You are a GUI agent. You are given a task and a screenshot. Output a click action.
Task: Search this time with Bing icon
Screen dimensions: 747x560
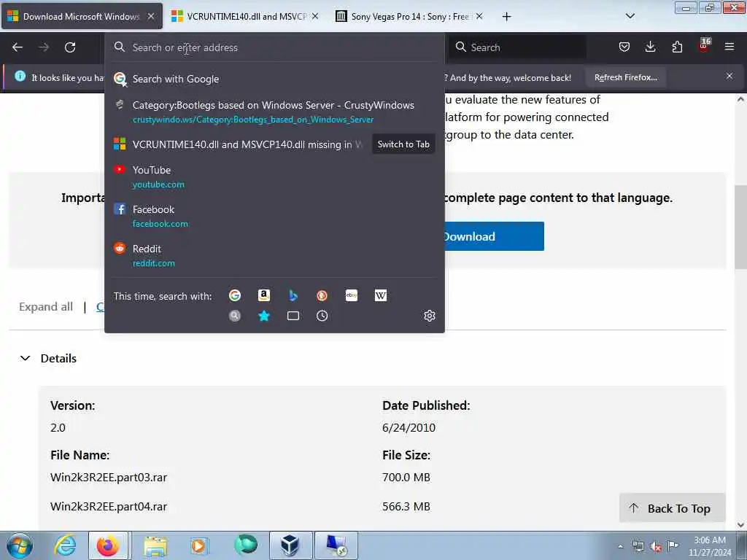tap(293, 295)
